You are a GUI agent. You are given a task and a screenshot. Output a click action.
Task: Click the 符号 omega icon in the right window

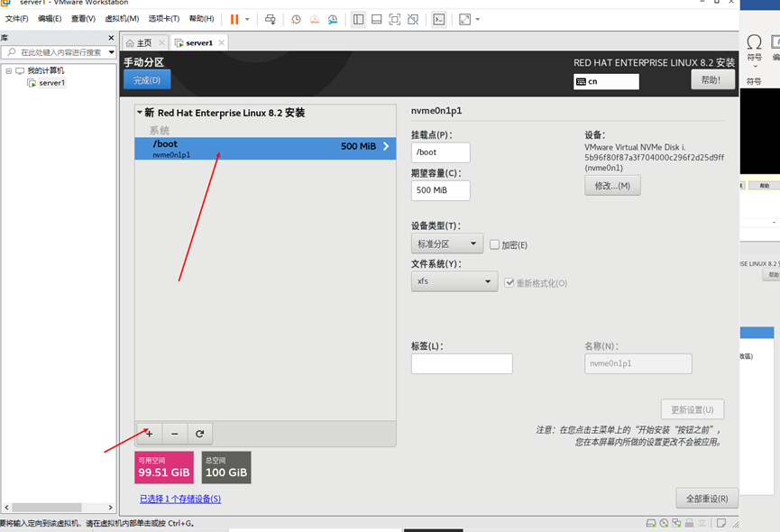click(x=754, y=41)
